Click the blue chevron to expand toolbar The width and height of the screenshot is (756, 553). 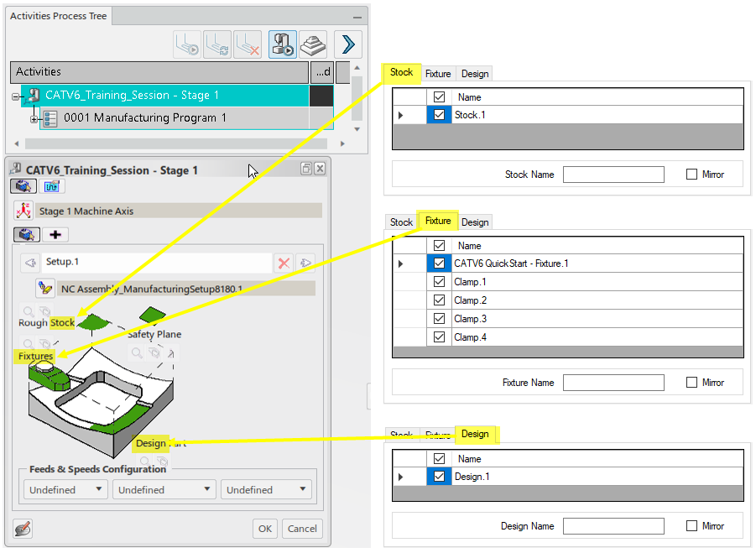click(348, 44)
